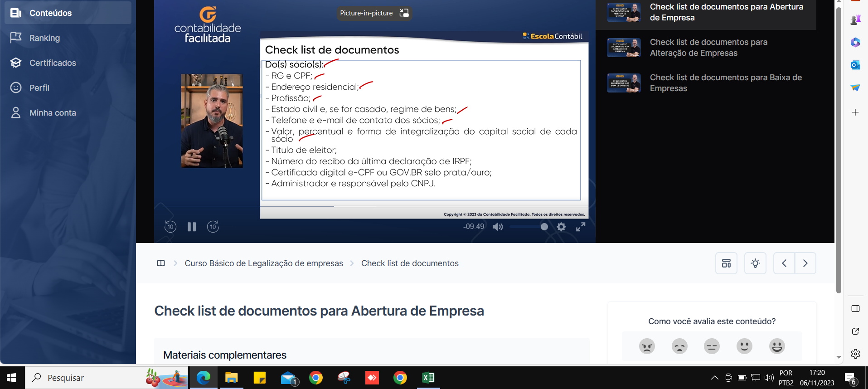Mute the video audio
Screen dimensions: 868x389
(498, 227)
